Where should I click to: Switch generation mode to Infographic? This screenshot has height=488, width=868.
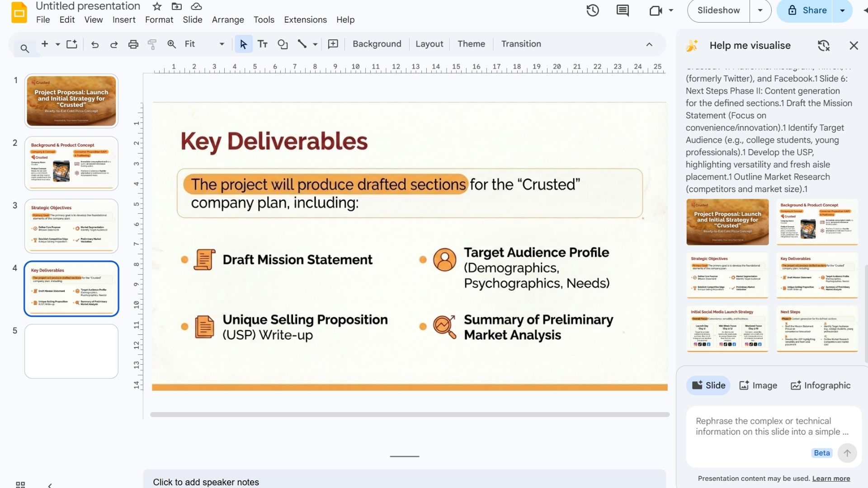[x=820, y=385]
